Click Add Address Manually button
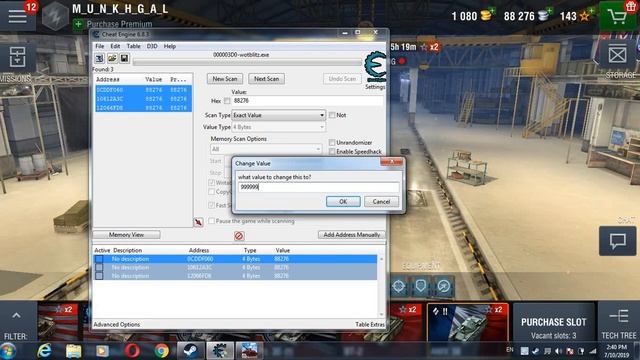Screen dimensions: 640x360 (351, 235)
